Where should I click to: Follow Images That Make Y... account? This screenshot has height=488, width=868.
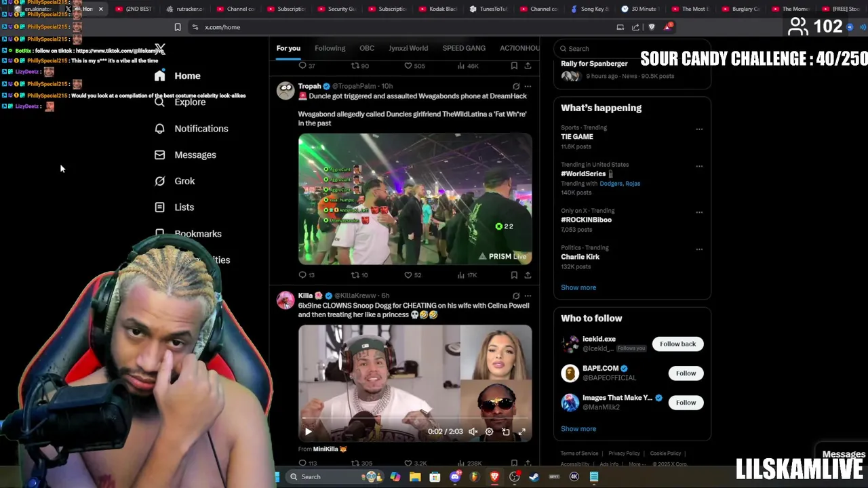click(x=686, y=403)
